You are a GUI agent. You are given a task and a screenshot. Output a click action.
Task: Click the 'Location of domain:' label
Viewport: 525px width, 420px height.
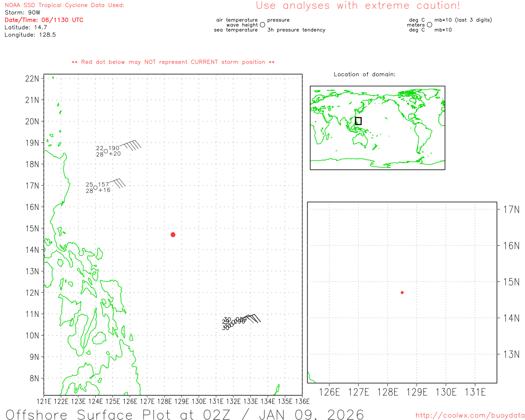click(x=364, y=74)
